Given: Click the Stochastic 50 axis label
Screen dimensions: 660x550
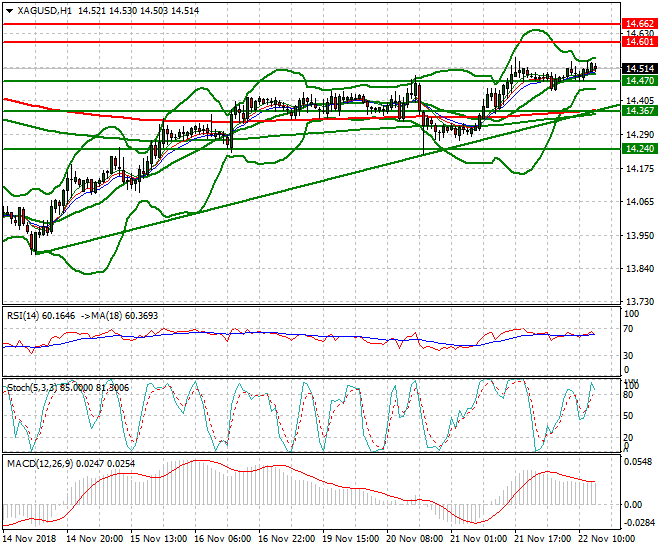Looking at the screenshot, I should [628, 416].
